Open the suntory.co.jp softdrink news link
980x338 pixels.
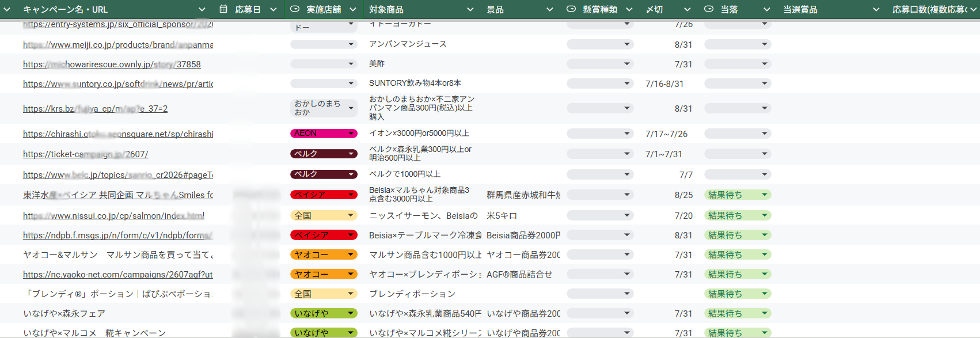tap(118, 84)
